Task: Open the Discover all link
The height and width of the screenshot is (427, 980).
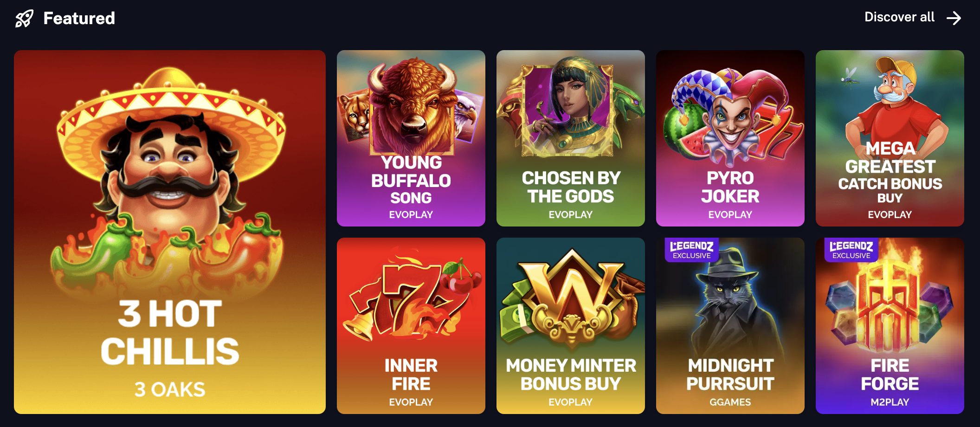Action: [x=913, y=18]
